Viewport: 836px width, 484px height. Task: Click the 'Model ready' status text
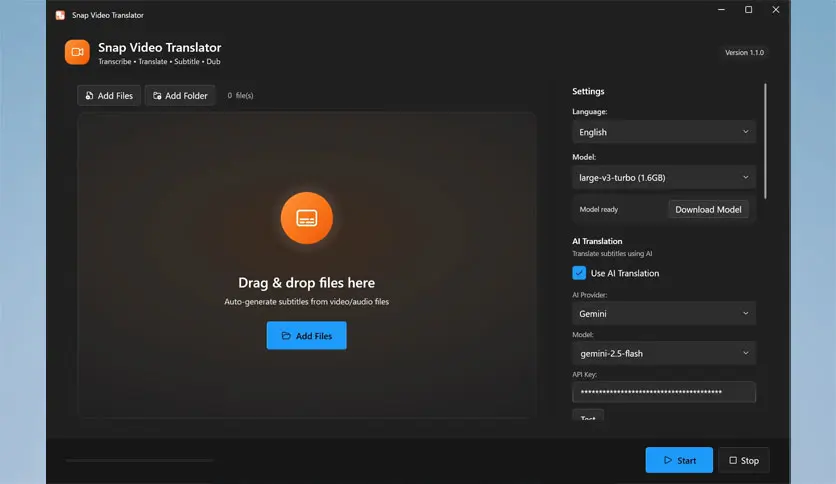(599, 209)
